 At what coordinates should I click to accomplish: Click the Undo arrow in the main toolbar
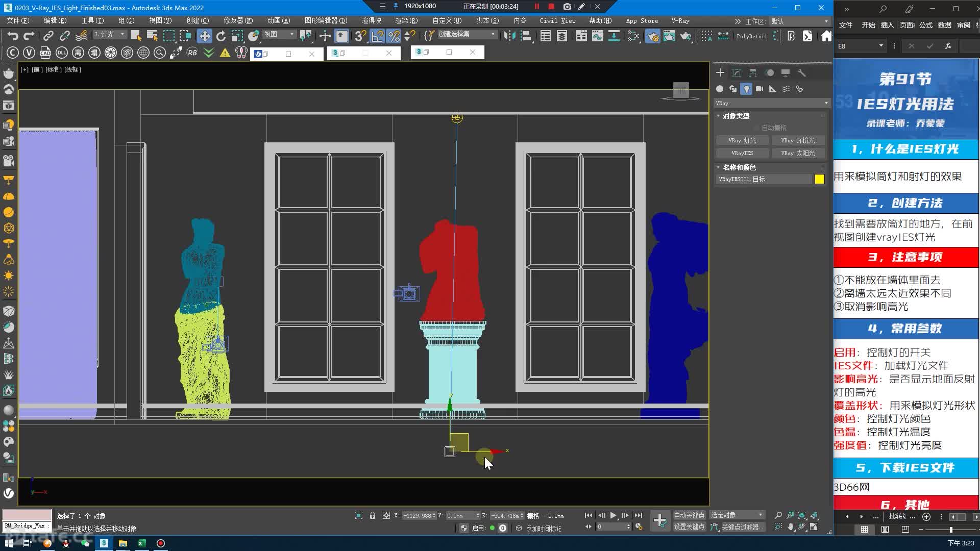click(x=13, y=36)
